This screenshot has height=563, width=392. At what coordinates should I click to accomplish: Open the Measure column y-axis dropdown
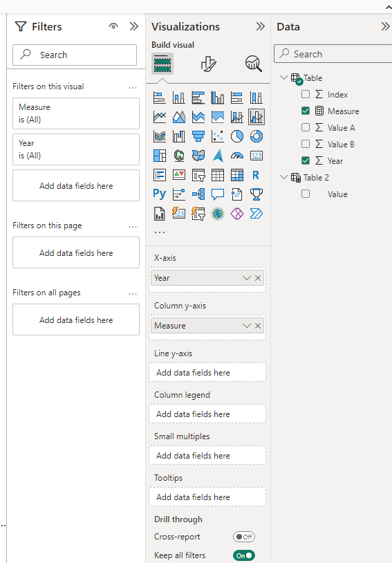(x=246, y=326)
